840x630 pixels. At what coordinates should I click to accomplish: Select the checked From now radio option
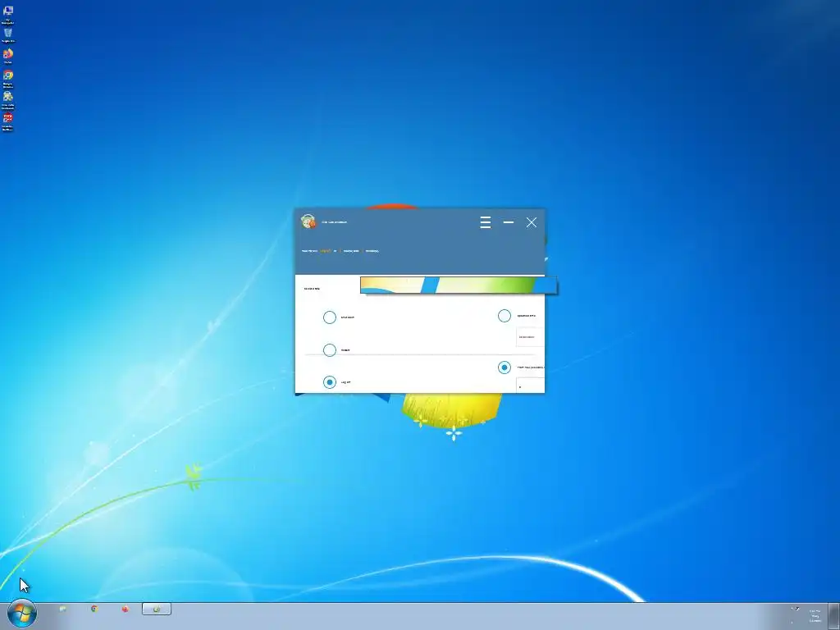click(x=504, y=367)
